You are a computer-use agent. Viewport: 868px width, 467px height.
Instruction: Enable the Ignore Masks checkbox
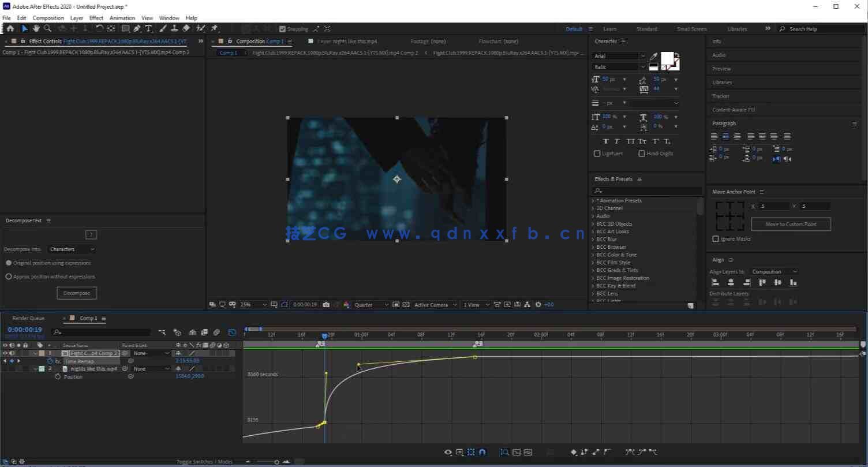(716, 239)
